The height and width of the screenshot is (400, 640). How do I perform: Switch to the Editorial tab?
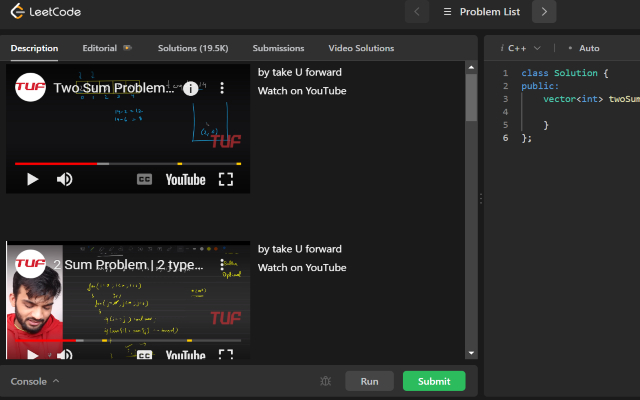(x=100, y=48)
